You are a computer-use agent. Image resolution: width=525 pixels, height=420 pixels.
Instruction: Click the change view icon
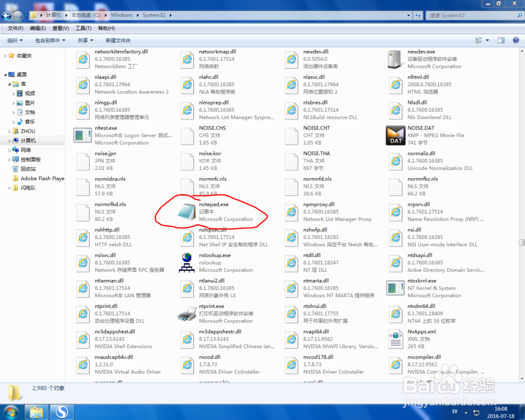[479, 40]
